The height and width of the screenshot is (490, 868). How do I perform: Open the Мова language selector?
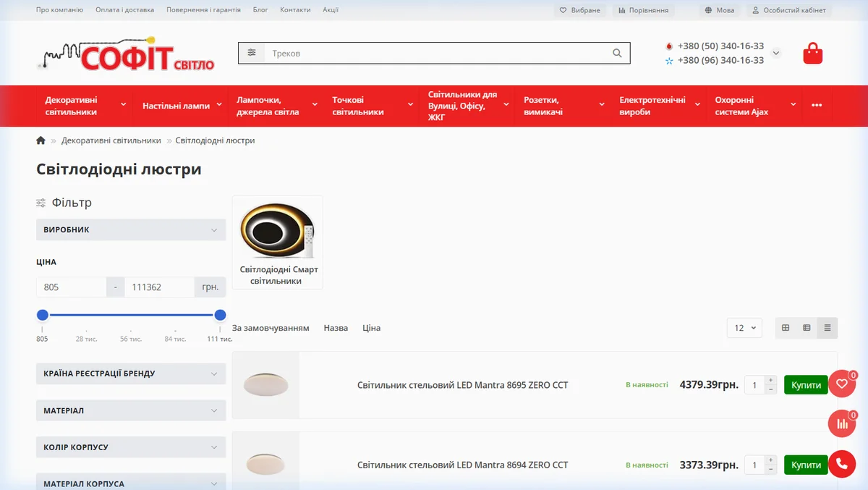tap(720, 10)
